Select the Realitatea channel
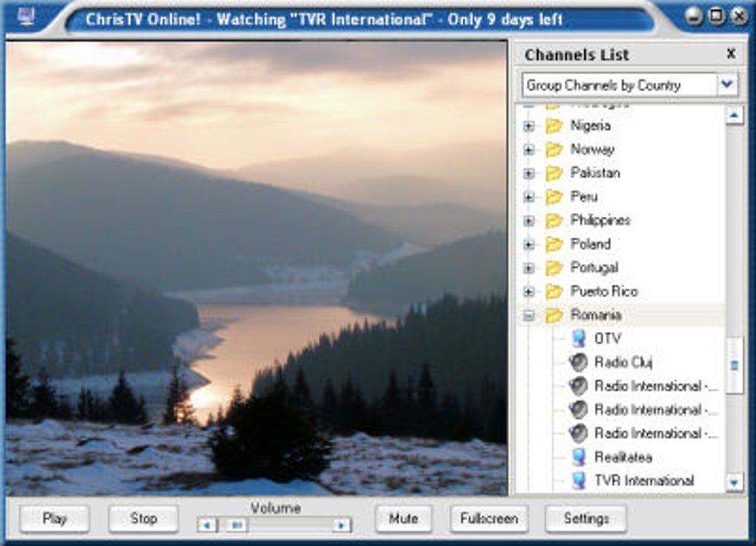756x546 pixels. point(623,457)
